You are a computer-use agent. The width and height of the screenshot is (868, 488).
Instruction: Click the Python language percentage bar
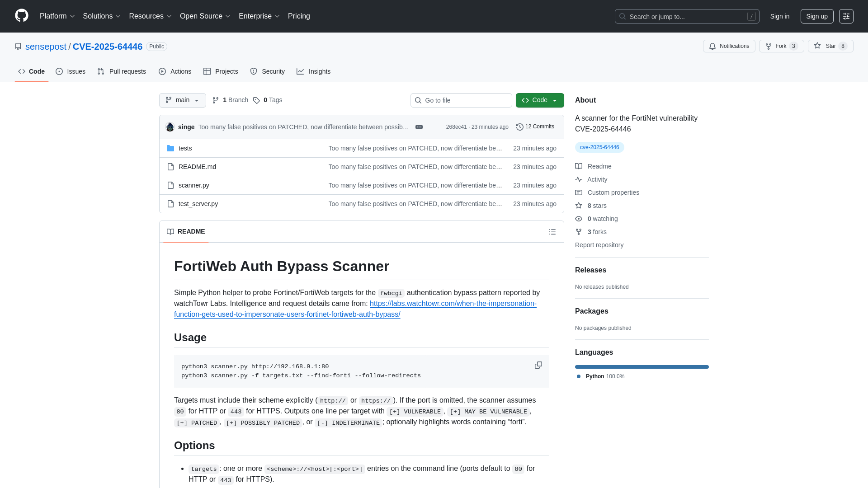pyautogui.click(x=642, y=366)
